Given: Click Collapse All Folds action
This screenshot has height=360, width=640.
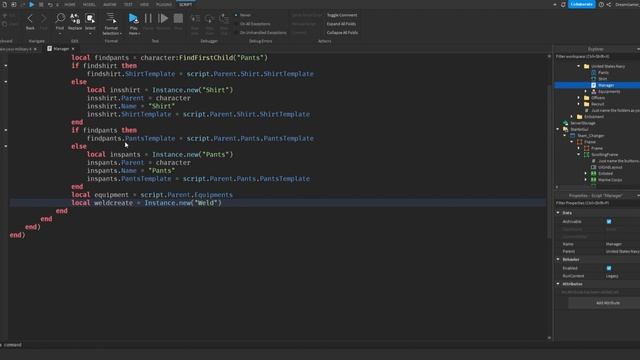Looking at the screenshot, I should tap(342, 32).
